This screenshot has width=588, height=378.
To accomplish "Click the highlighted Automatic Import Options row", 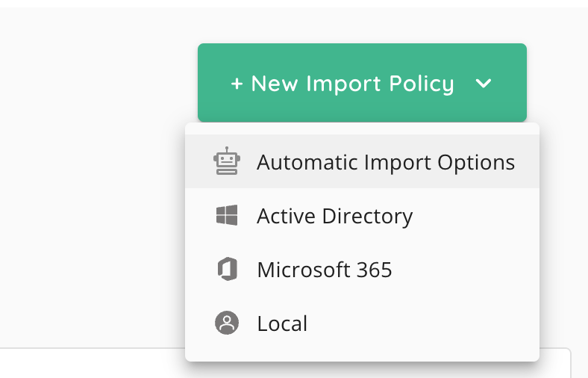I will tap(362, 161).
